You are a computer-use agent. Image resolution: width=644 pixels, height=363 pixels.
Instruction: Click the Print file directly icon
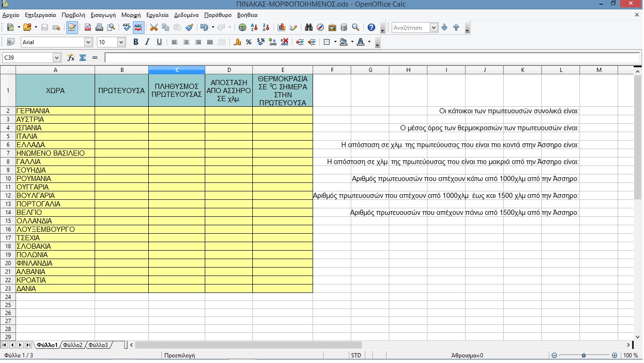pos(99,27)
